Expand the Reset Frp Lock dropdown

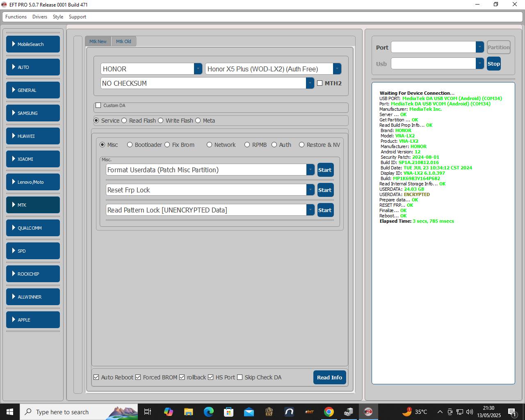(x=310, y=190)
